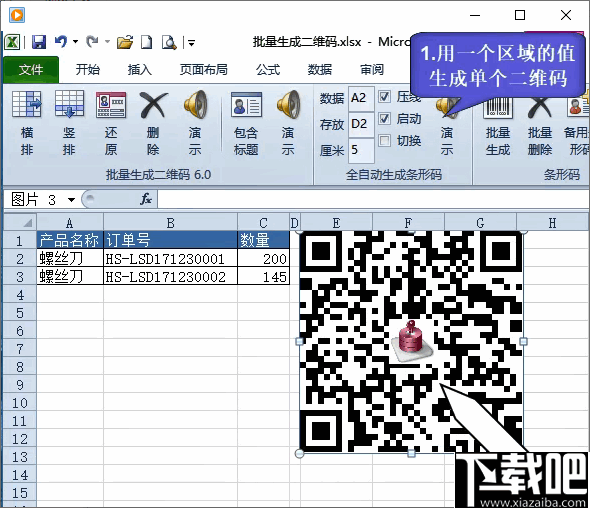590x508 pixels.
Task: Click the Excel application icon
Action: tap(12, 42)
